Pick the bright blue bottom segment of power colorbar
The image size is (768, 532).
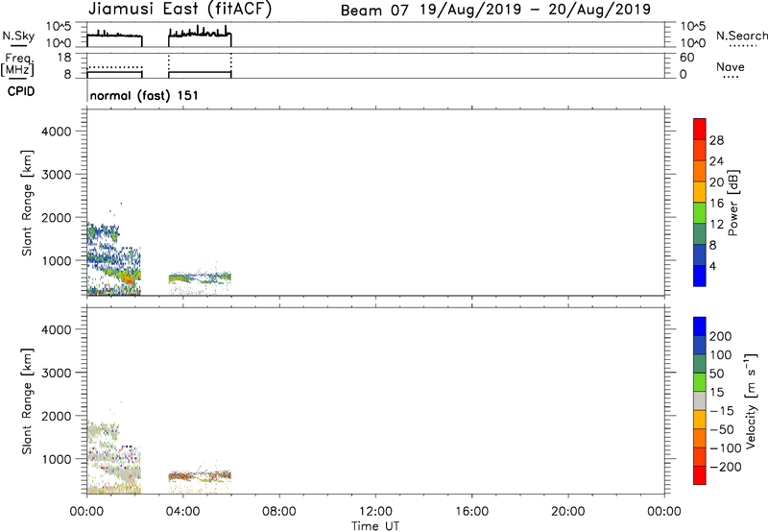(700, 276)
